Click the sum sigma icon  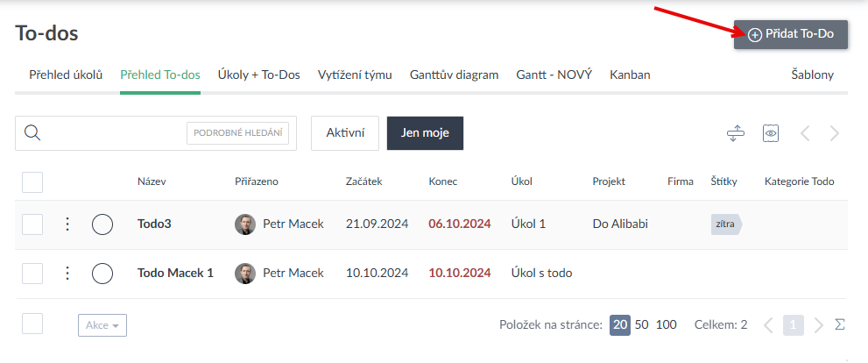tap(840, 324)
